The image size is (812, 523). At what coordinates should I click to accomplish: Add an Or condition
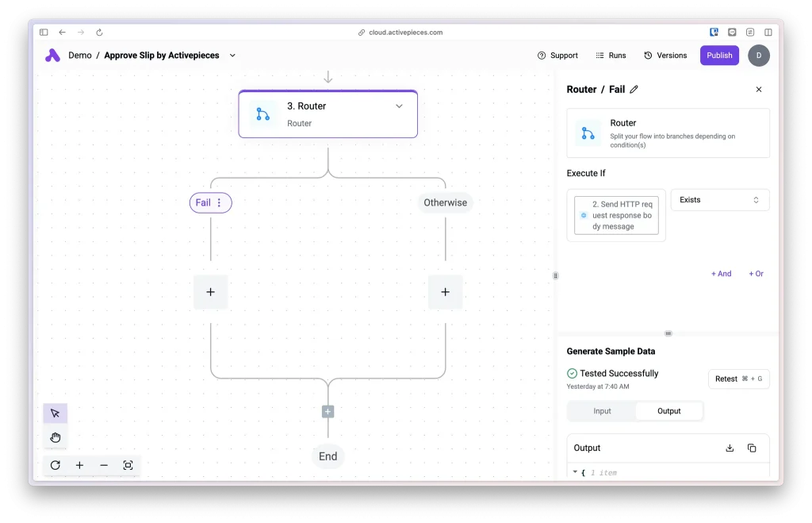[x=756, y=274]
